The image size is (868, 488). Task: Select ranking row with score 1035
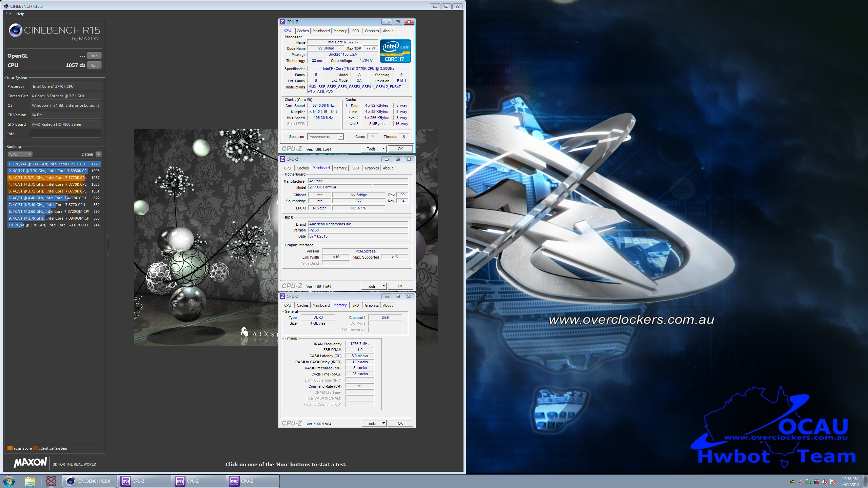[x=54, y=184]
